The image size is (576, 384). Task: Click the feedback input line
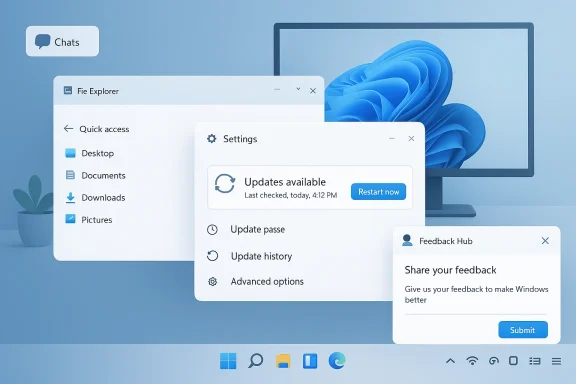coord(476,314)
